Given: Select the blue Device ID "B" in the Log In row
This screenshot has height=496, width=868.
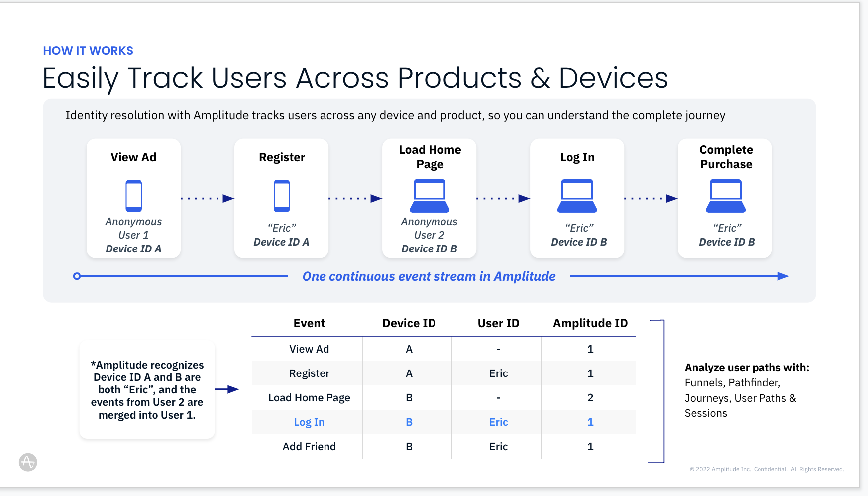Looking at the screenshot, I should pos(409,422).
